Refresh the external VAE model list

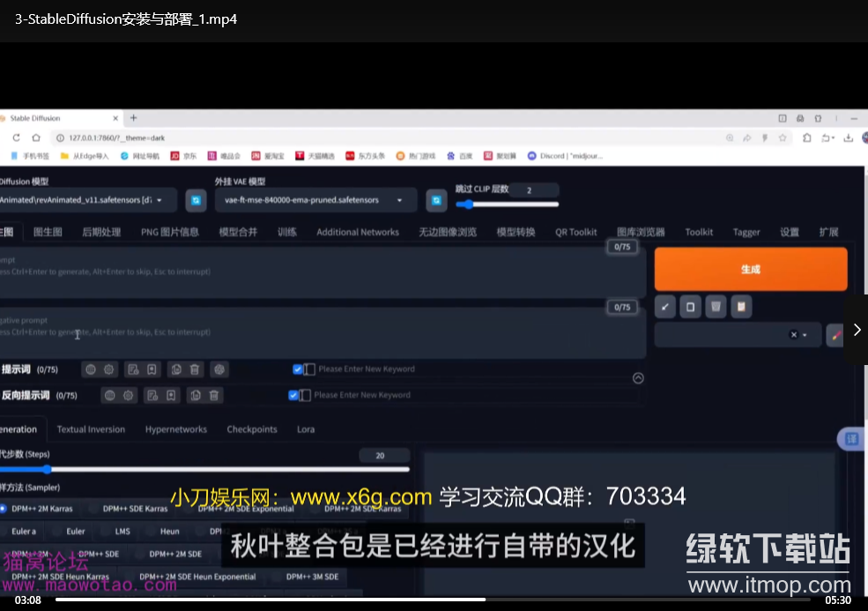(x=436, y=200)
